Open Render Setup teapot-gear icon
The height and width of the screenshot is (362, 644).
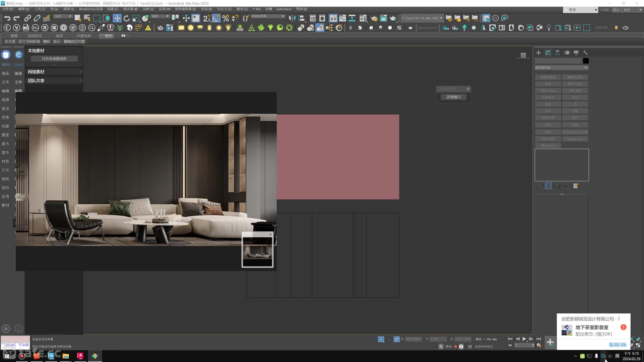tap(374, 18)
